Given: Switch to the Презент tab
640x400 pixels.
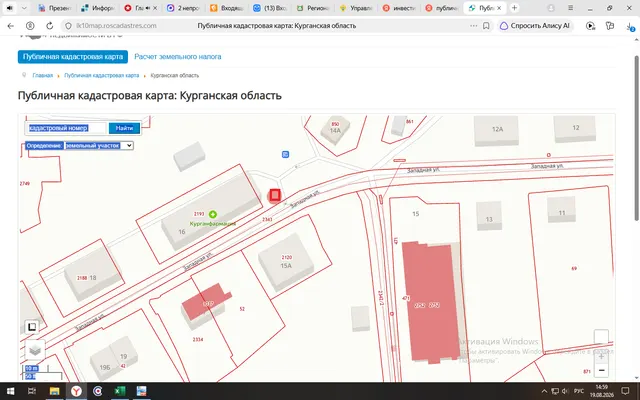Looking at the screenshot, I should pos(55,8).
